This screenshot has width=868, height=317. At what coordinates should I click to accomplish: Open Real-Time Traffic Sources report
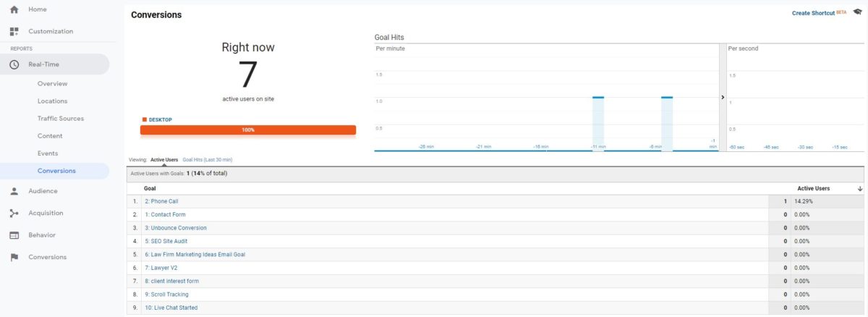click(61, 119)
